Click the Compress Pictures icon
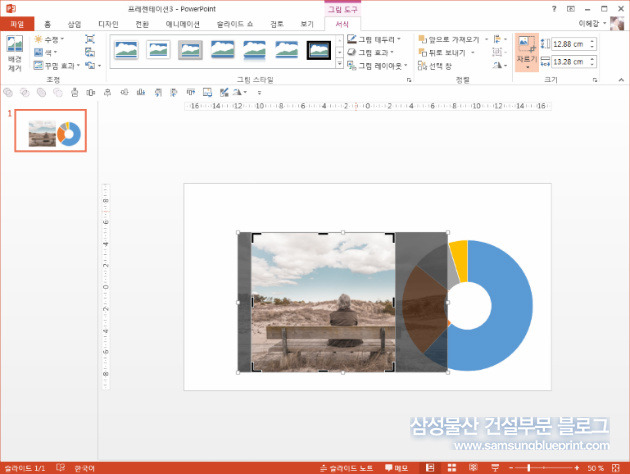 tap(90, 39)
